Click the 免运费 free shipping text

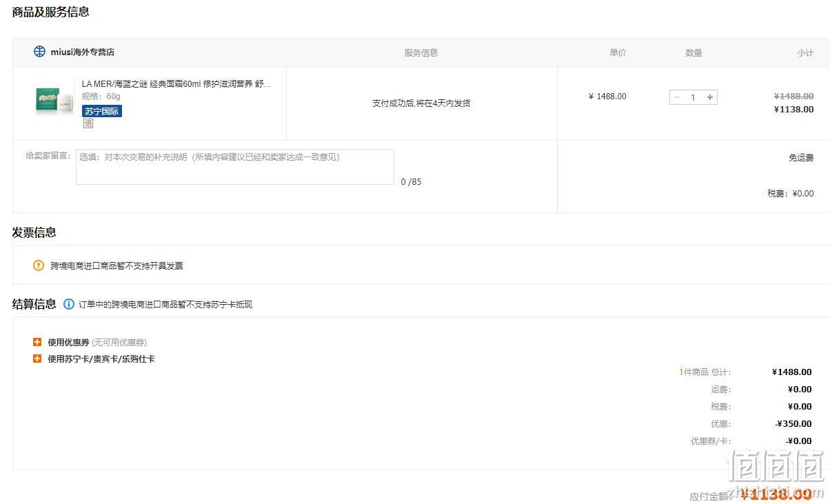801,158
